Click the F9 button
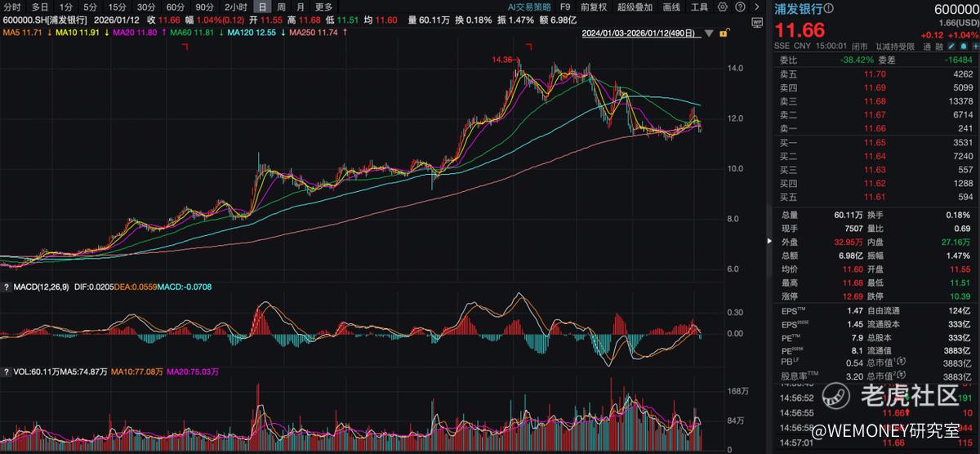The height and width of the screenshot is (454, 980). (564, 7)
